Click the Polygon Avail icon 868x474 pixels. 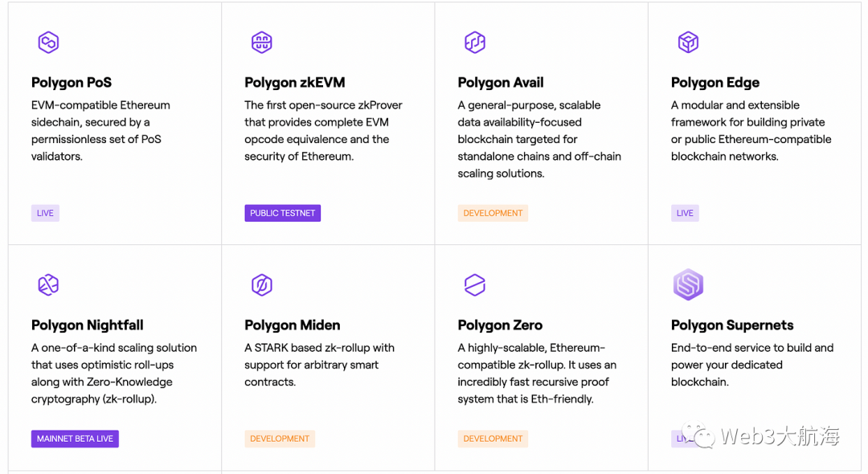pyautogui.click(x=475, y=42)
